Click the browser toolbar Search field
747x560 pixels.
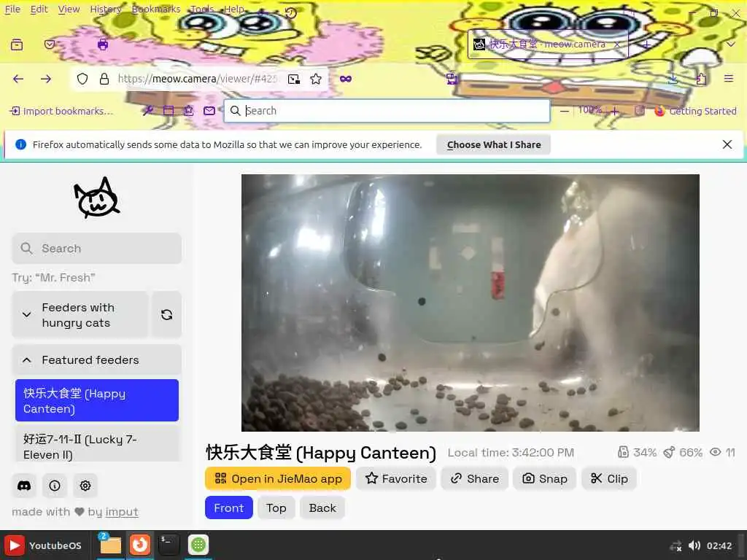pos(387,111)
